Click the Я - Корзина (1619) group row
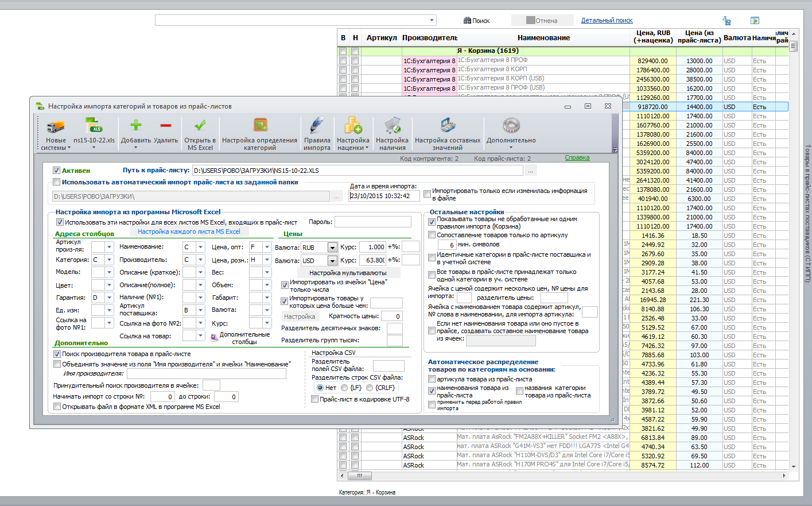Image resolution: width=812 pixels, height=506 pixels. pyautogui.click(x=488, y=51)
